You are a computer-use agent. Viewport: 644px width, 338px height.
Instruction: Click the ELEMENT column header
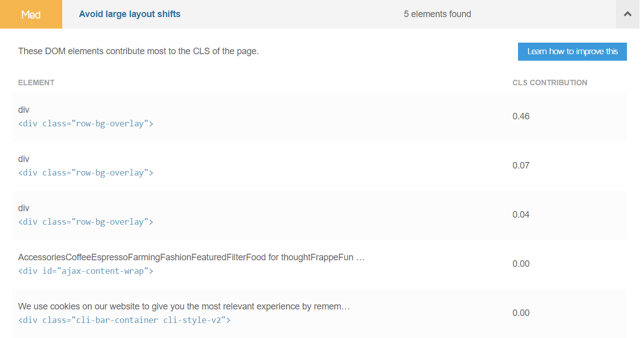[36, 83]
